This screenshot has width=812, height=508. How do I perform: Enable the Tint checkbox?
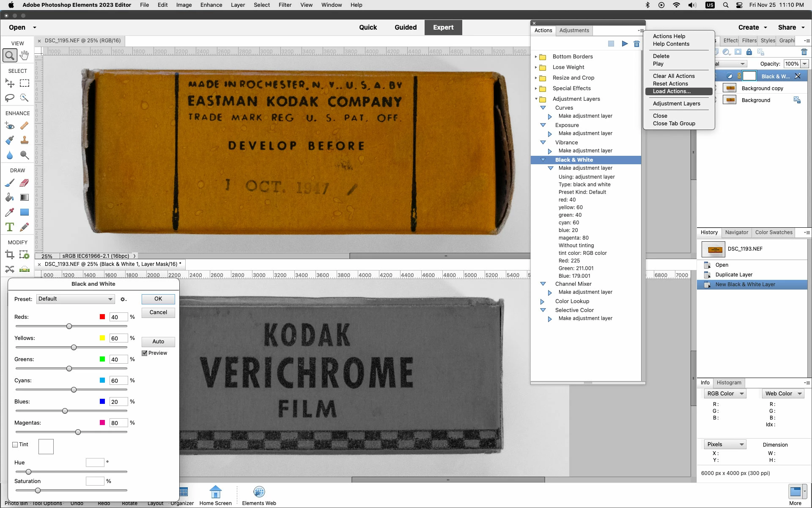[x=15, y=444]
